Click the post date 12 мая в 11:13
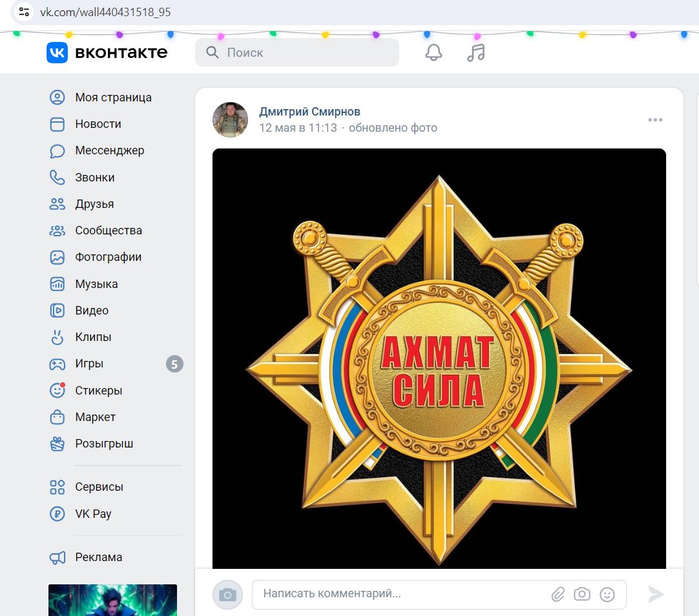The height and width of the screenshot is (616, 699). [x=298, y=128]
